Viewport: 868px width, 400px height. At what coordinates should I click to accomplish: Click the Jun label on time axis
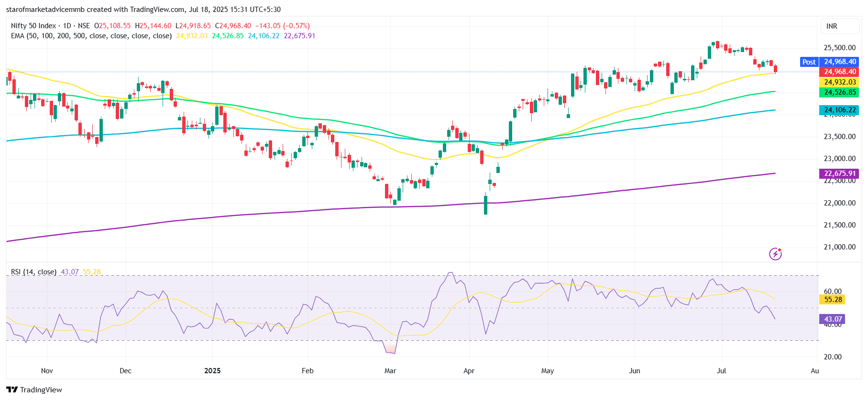click(635, 371)
